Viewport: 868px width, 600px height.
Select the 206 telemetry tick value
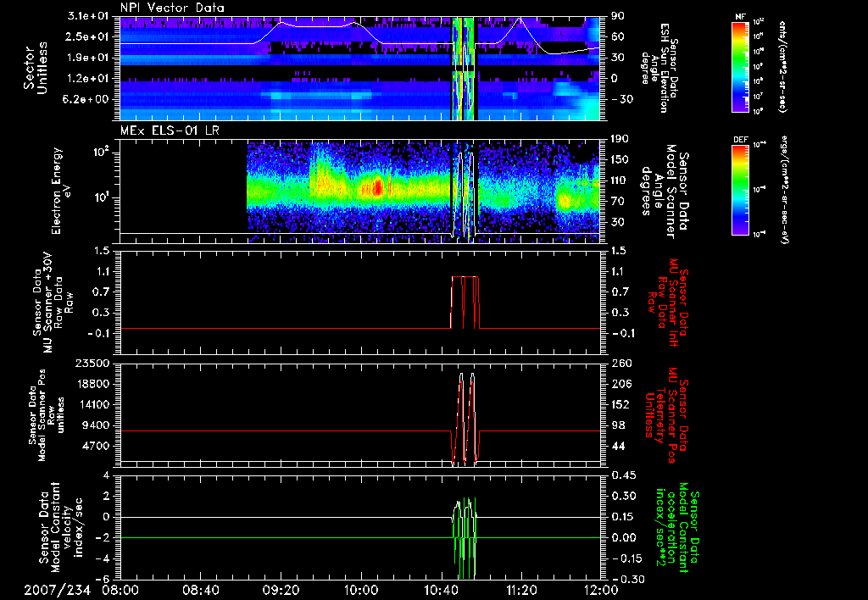click(620, 384)
